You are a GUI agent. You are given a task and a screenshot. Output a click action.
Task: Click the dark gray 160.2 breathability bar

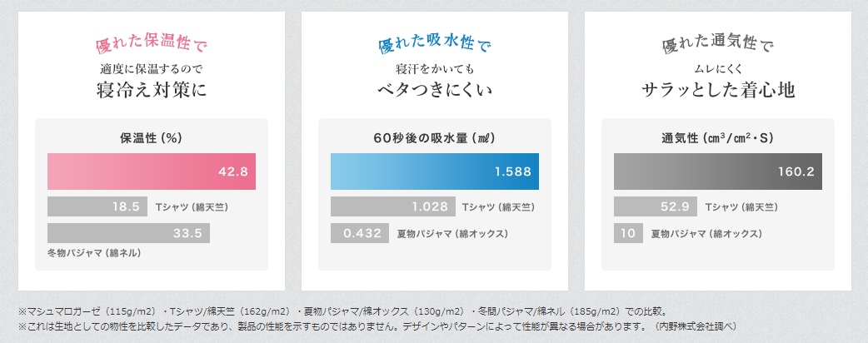point(717,171)
